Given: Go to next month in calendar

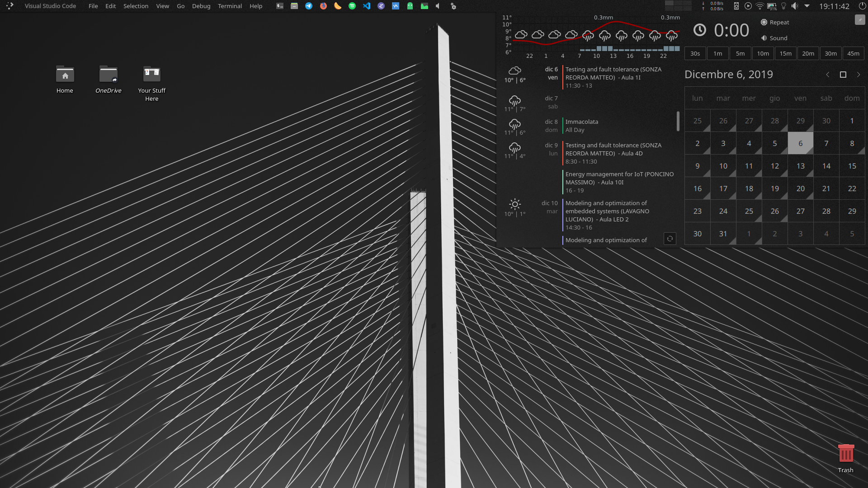Looking at the screenshot, I should pyautogui.click(x=859, y=75).
